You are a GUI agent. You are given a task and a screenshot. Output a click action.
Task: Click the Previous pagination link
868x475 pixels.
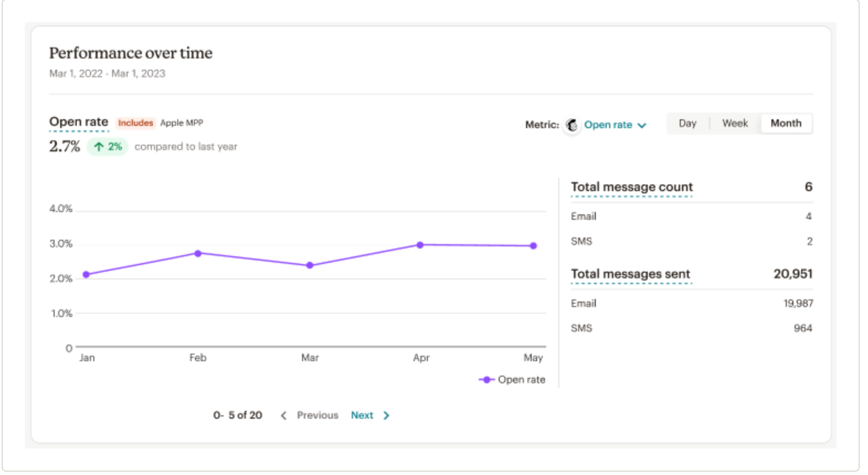coord(317,415)
